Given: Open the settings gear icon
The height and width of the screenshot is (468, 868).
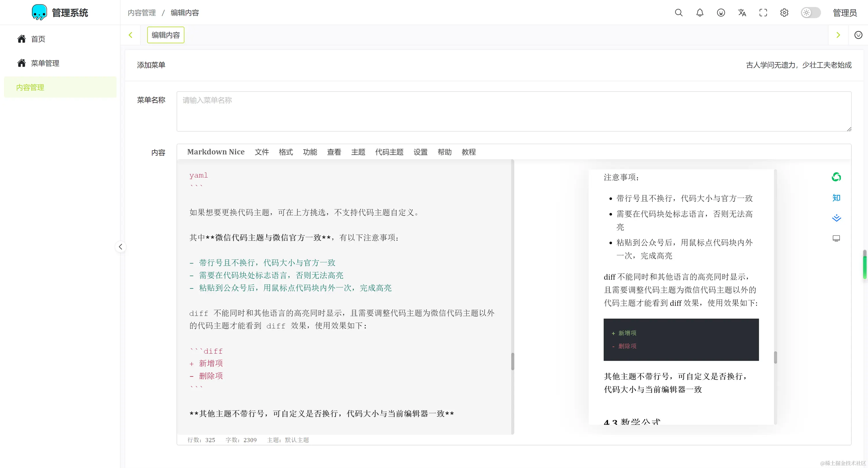Looking at the screenshot, I should pyautogui.click(x=784, y=13).
